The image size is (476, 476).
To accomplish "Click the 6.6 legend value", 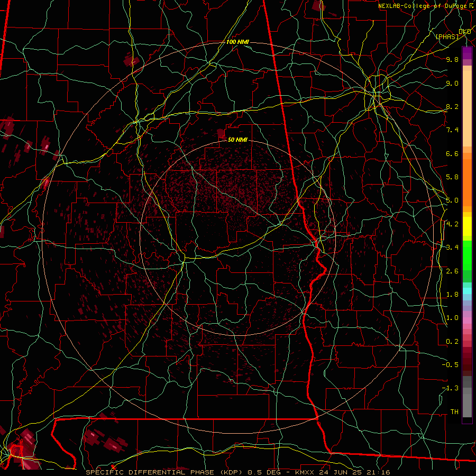I will tap(452, 153).
